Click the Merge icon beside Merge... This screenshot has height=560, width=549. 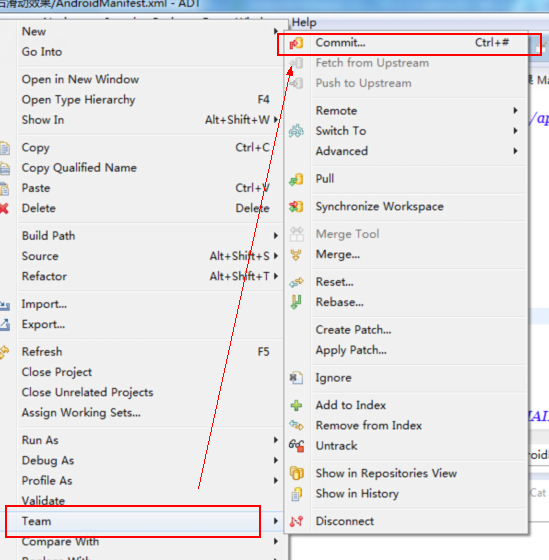[x=296, y=255]
